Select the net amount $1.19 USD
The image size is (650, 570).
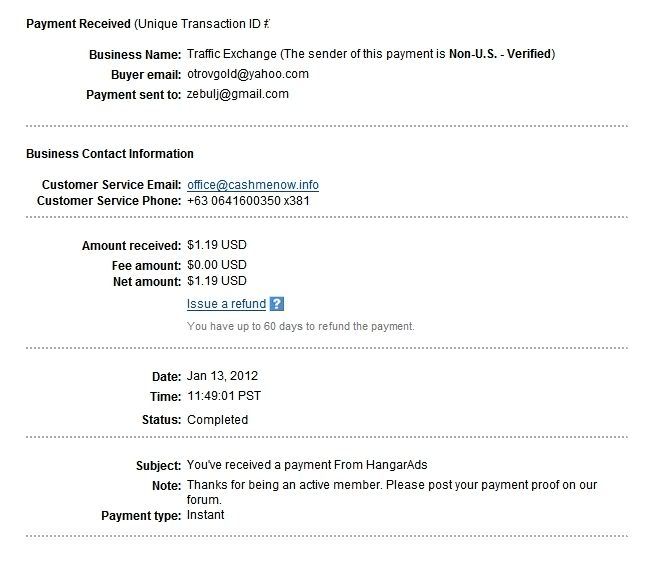[217, 281]
